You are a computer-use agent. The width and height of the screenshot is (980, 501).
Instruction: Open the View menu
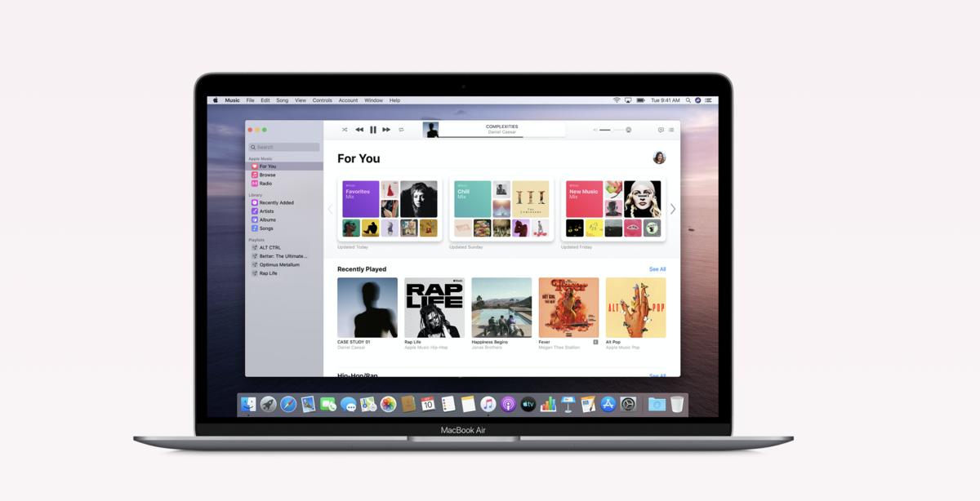click(x=301, y=100)
